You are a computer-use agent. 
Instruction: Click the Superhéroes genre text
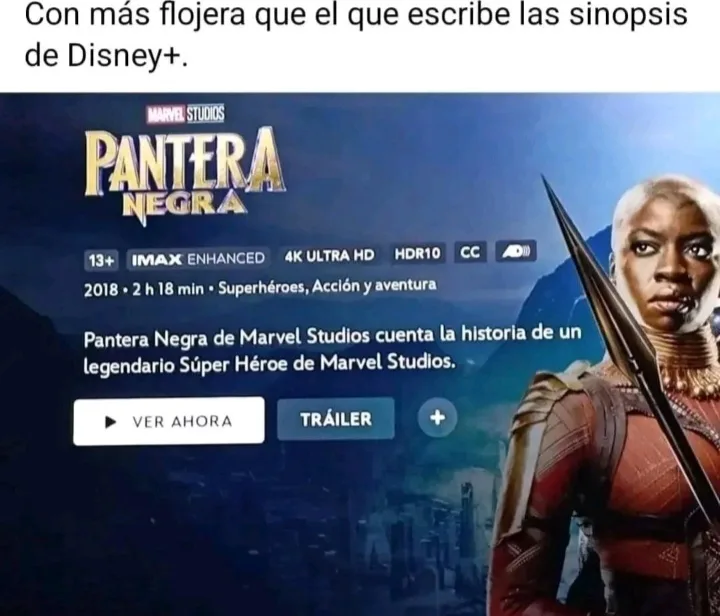264,288
